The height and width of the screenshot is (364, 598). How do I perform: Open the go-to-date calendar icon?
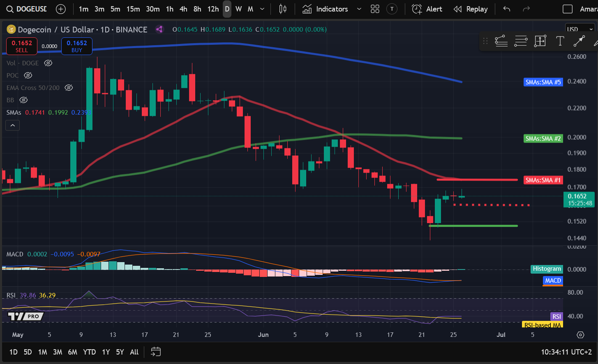pyautogui.click(x=156, y=352)
